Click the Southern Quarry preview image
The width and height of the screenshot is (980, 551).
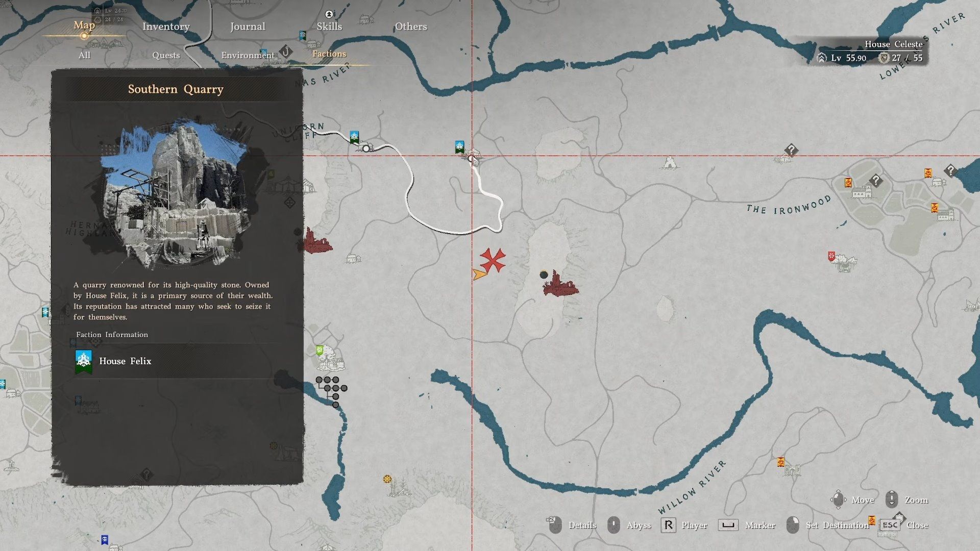coord(176,194)
